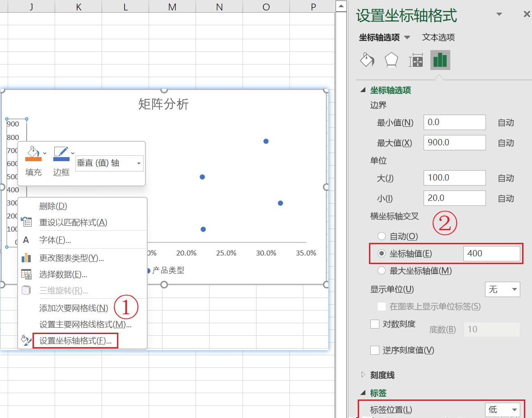
Task: Click the 重设以匹配样式 menu icon
Action: [27, 222]
